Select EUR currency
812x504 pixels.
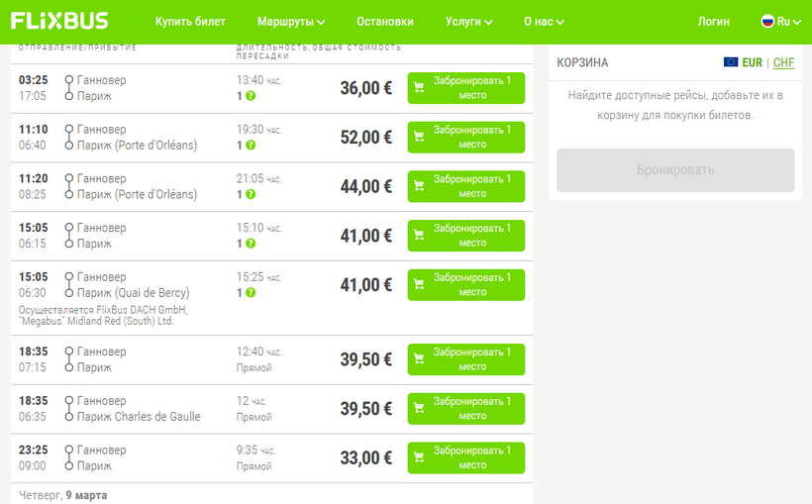point(752,62)
